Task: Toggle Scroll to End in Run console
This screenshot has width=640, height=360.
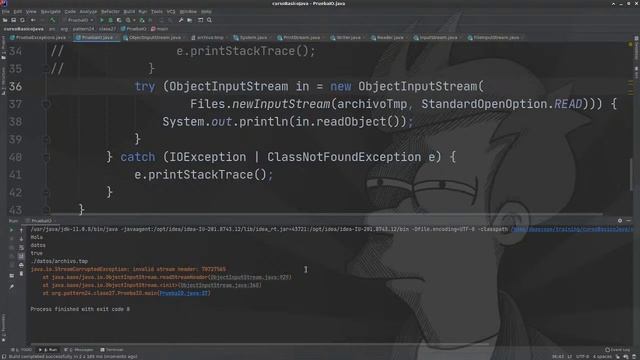Action: [x=21, y=256]
